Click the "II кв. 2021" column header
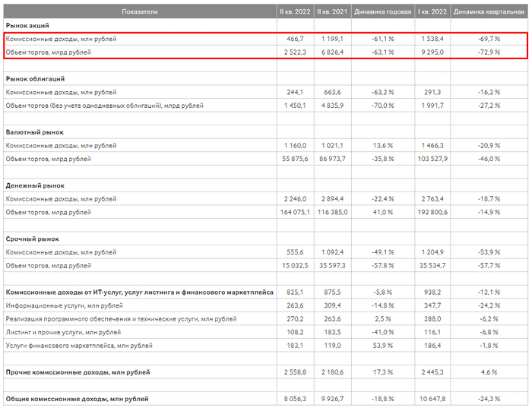Viewport: 532px width, 408px height. (330, 12)
